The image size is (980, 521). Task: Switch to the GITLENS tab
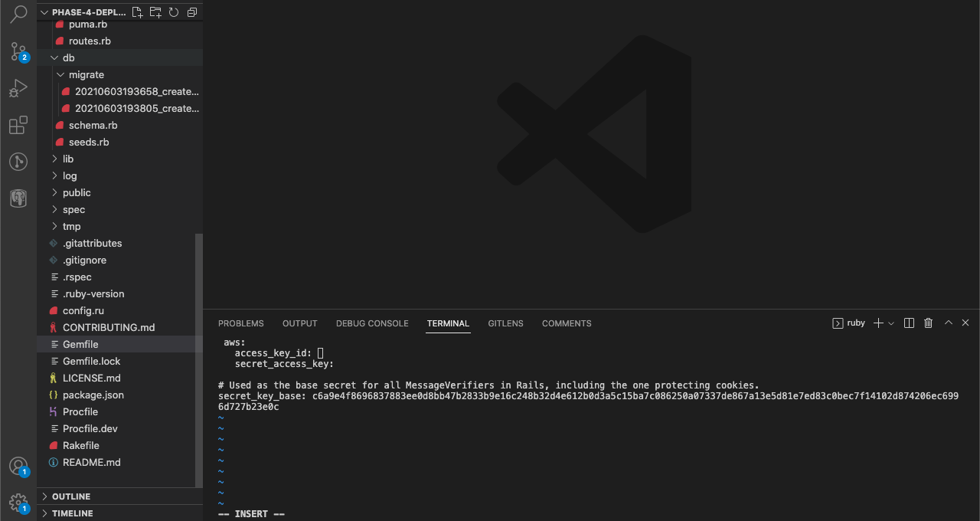coord(506,323)
